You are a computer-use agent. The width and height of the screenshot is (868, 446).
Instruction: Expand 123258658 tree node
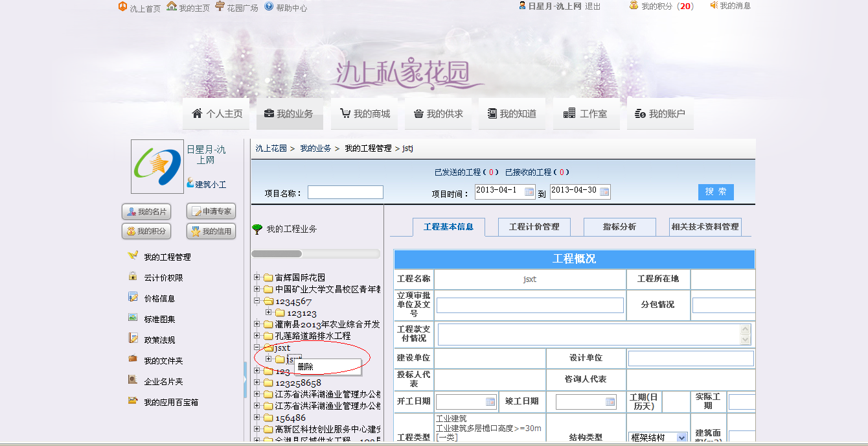pos(257,382)
